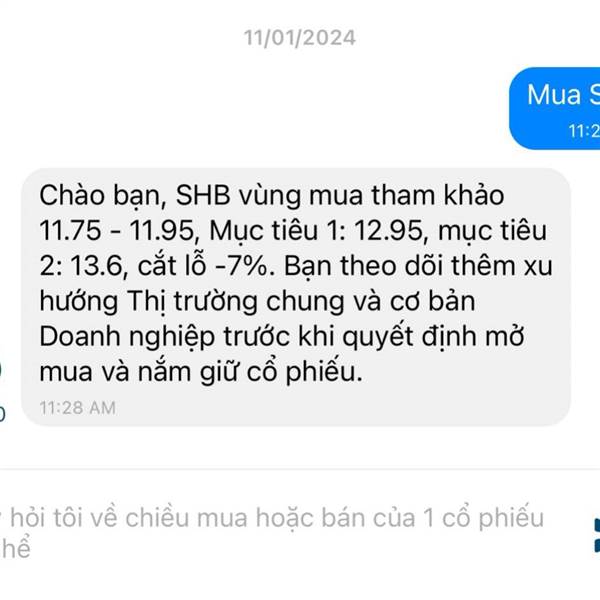The image size is (600, 600).
Task: Tap the 'Chào bạn' greeting in gray bubble
Action: 99,196
